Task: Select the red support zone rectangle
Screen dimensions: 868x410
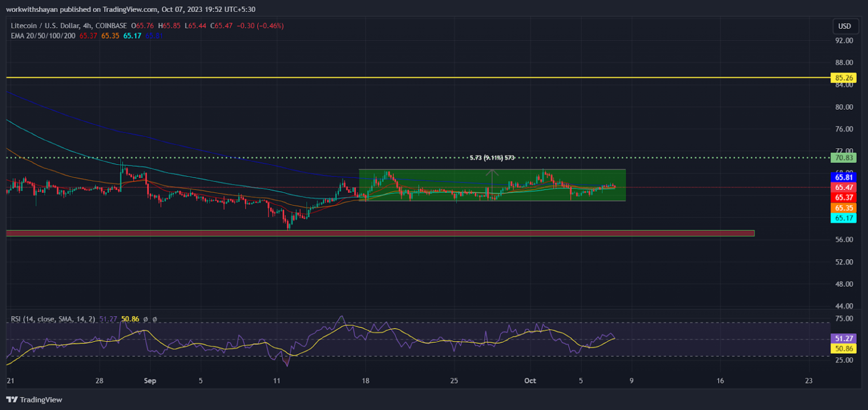Action: 380,233
